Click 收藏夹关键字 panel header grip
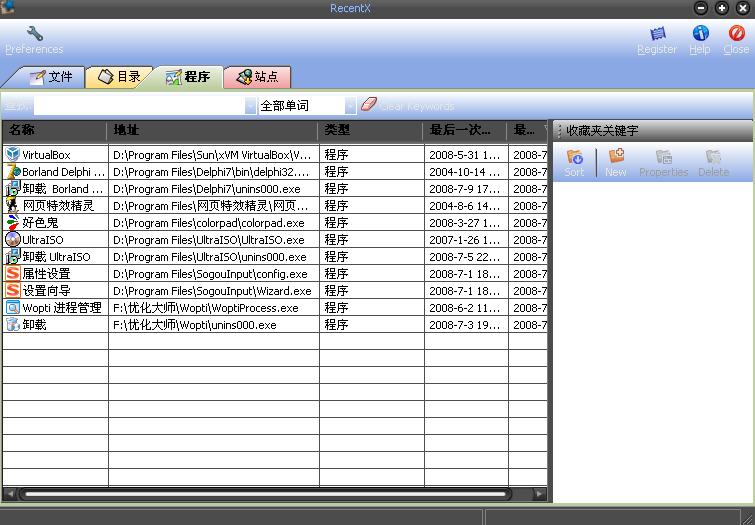Viewport: 755px width, 525px height. tap(559, 131)
